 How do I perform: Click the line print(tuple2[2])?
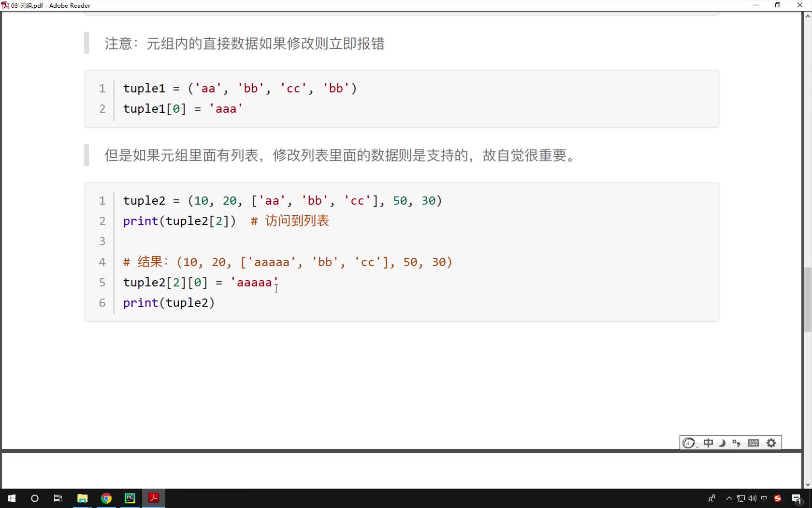point(179,221)
